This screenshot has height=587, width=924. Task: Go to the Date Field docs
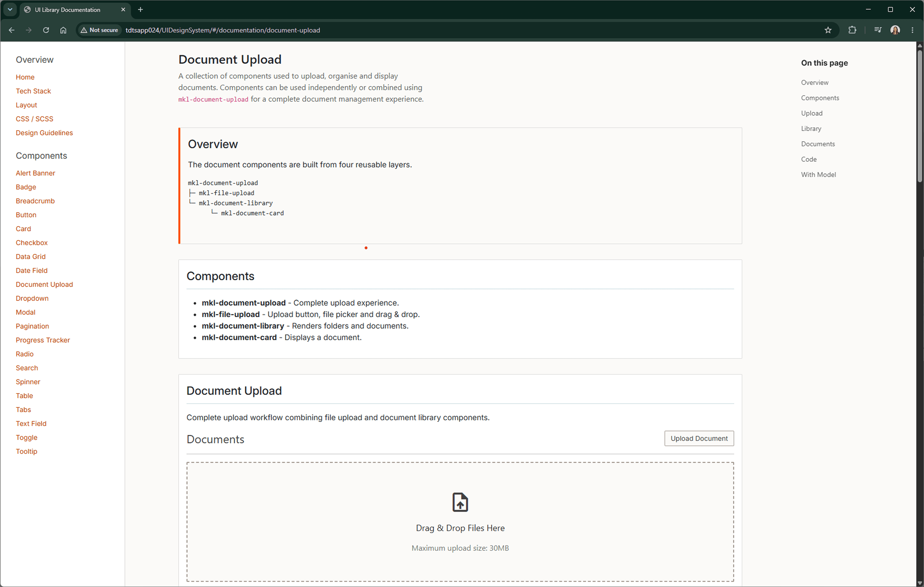pos(32,271)
